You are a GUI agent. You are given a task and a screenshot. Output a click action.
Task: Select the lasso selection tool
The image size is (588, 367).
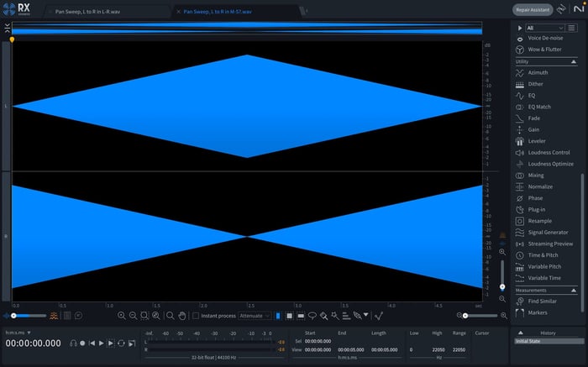[x=312, y=316]
